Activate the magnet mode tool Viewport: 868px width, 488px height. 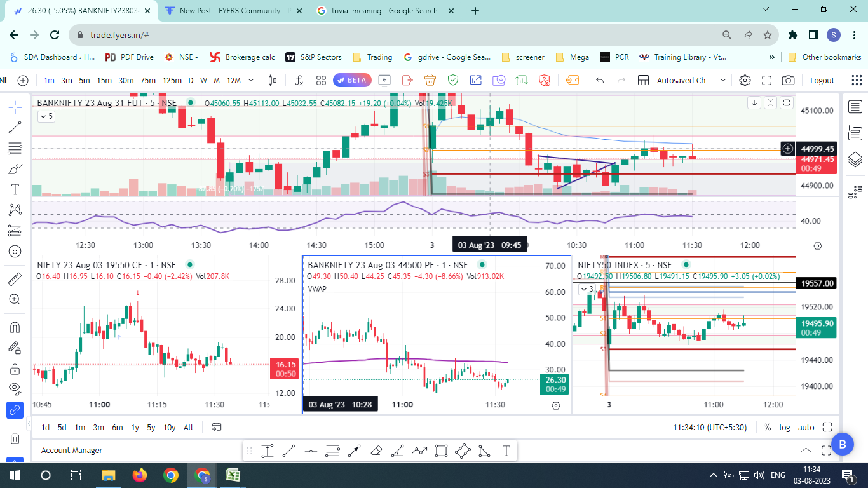15,327
